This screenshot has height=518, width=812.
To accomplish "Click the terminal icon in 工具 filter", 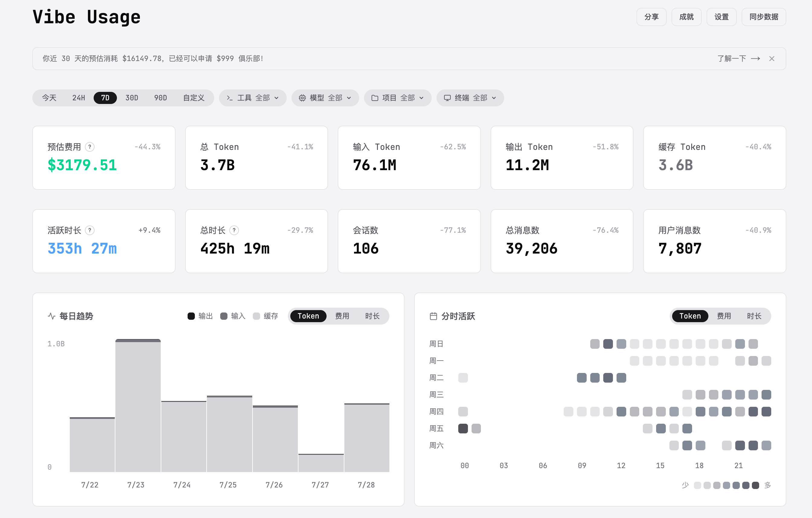I will 230,98.
